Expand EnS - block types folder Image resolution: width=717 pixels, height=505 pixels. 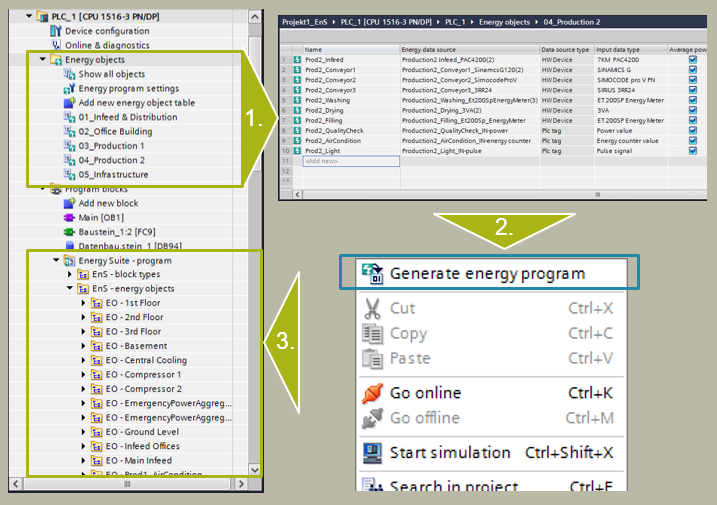70,274
